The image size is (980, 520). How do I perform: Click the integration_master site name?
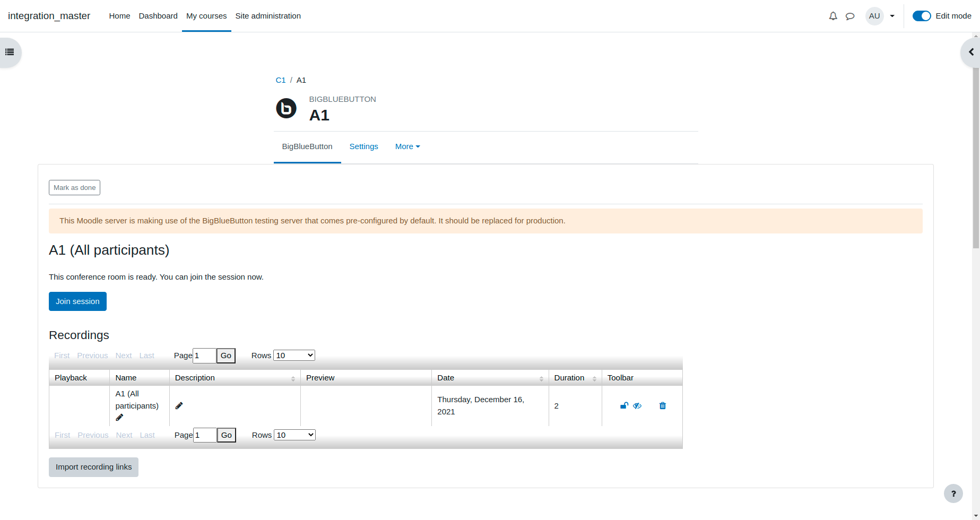click(49, 16)
